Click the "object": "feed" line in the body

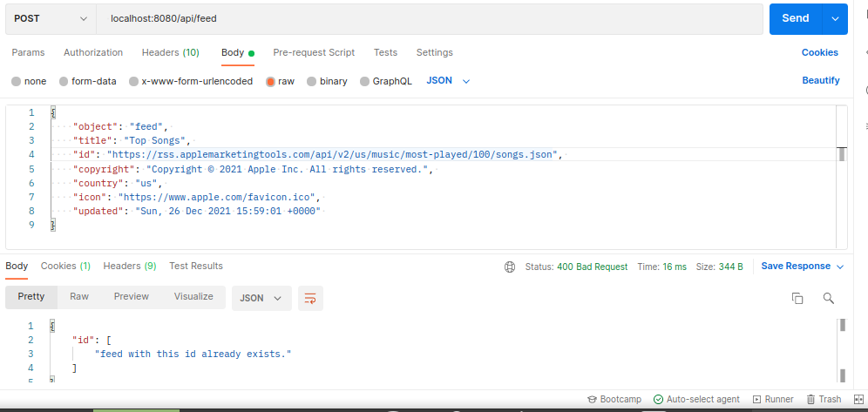click(x=120, y=126)
